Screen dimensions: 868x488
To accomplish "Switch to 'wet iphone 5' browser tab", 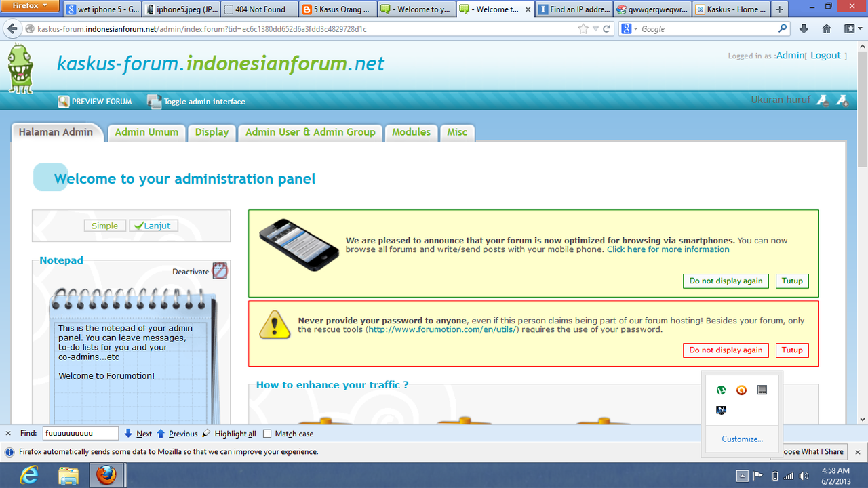I will pyautogui.click(x=103, y=9).
